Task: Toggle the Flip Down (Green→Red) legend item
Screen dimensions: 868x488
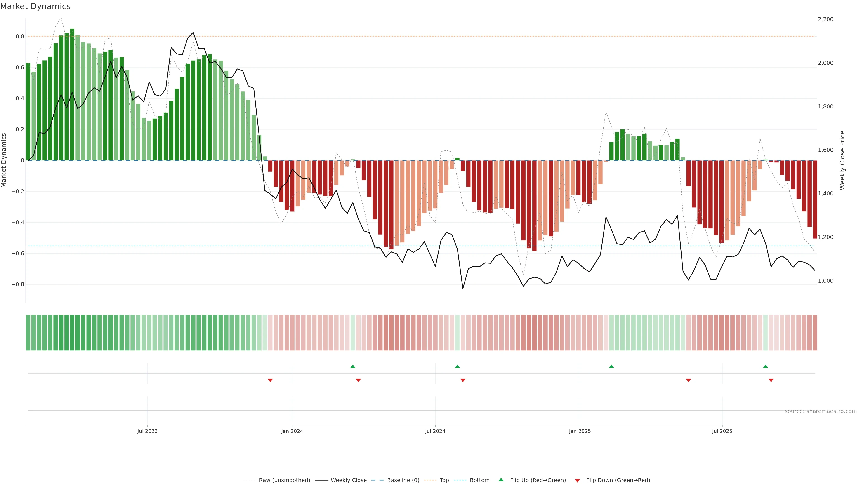Action: (618, 480)
